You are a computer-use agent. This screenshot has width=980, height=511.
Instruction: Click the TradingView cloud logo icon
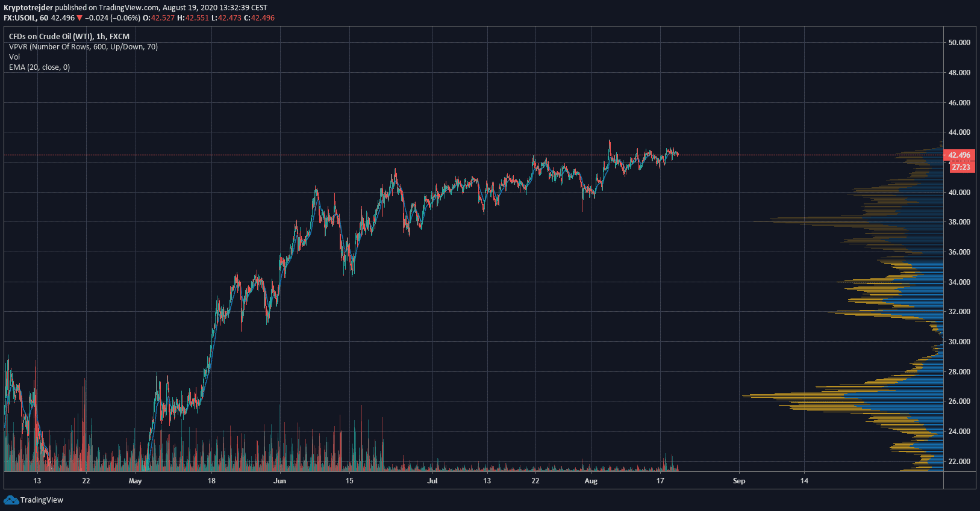coord(11,500)
